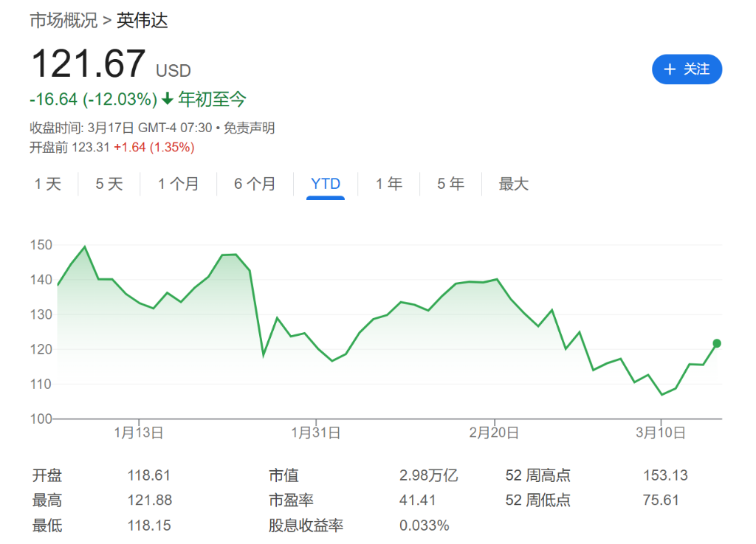The width and height of the screenshot is (756, 544).
Task: Select the 1天 chart range tab
Action: (x=47, y=184)
